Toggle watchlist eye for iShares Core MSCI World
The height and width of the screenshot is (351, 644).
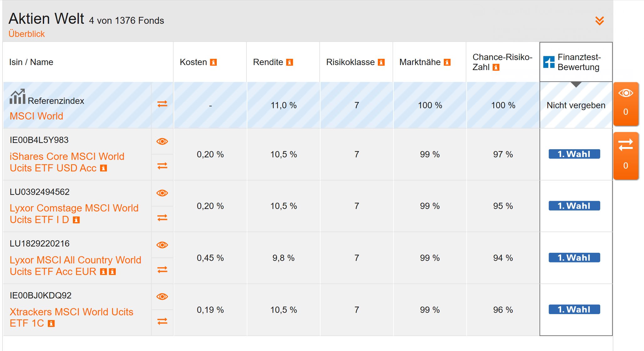click(x=162, y=141)
